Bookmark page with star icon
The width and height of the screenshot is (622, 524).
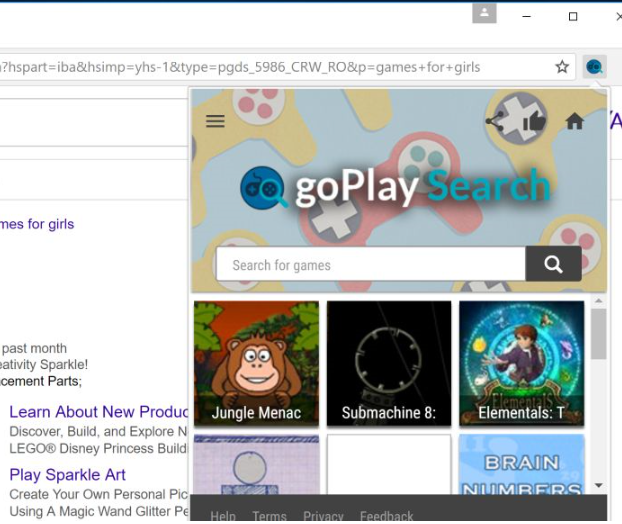(562, 67)
